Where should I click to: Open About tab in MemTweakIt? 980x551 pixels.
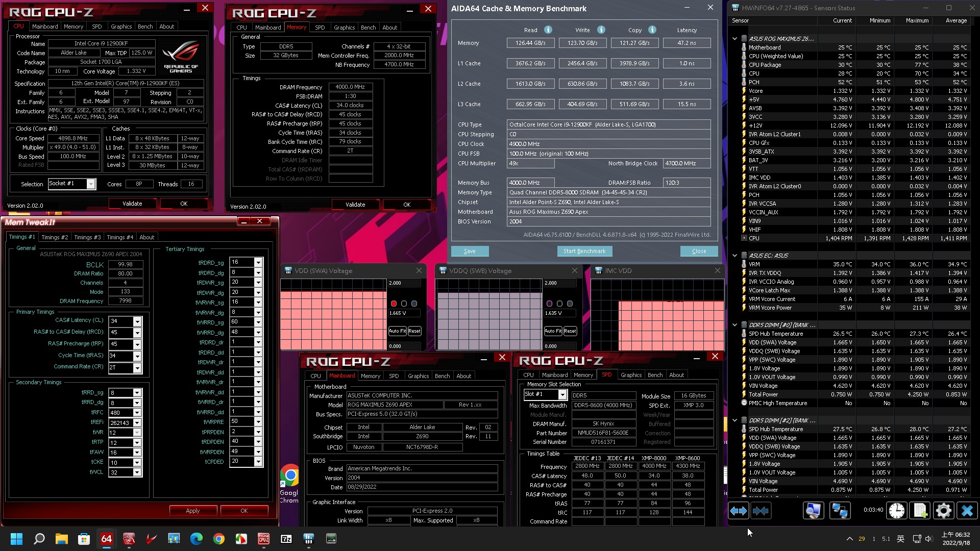(147, 237)
